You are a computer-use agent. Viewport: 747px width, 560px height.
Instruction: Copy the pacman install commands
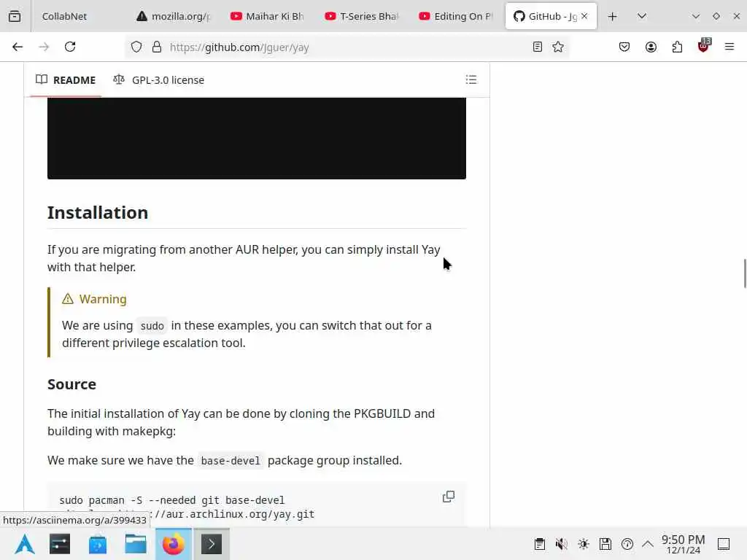449,497
